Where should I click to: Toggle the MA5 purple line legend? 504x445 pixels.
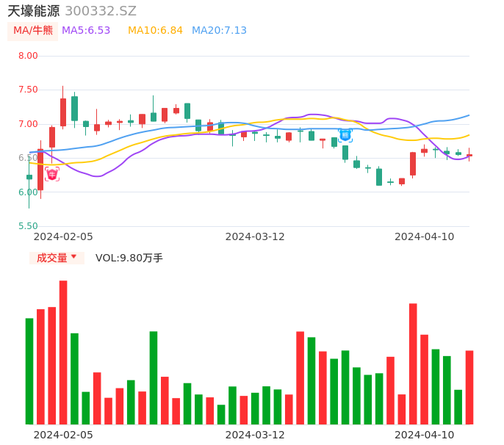click(x=86, y=31)
